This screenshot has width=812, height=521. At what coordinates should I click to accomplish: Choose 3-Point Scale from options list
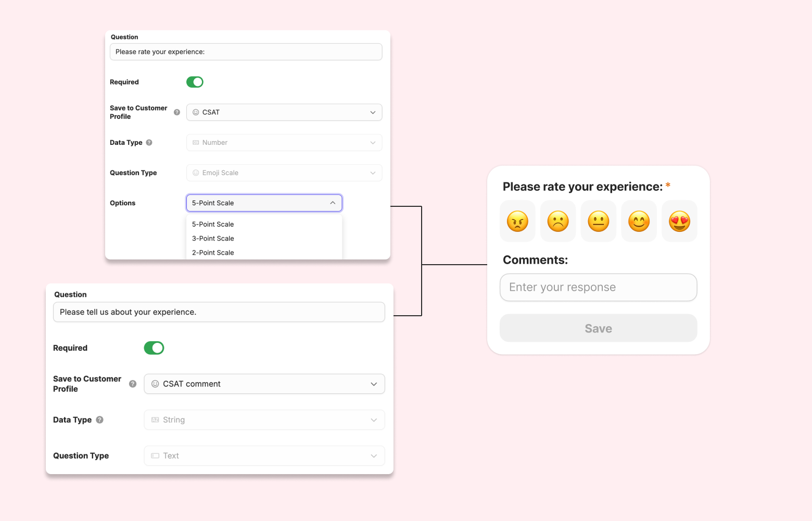point(213,239)
